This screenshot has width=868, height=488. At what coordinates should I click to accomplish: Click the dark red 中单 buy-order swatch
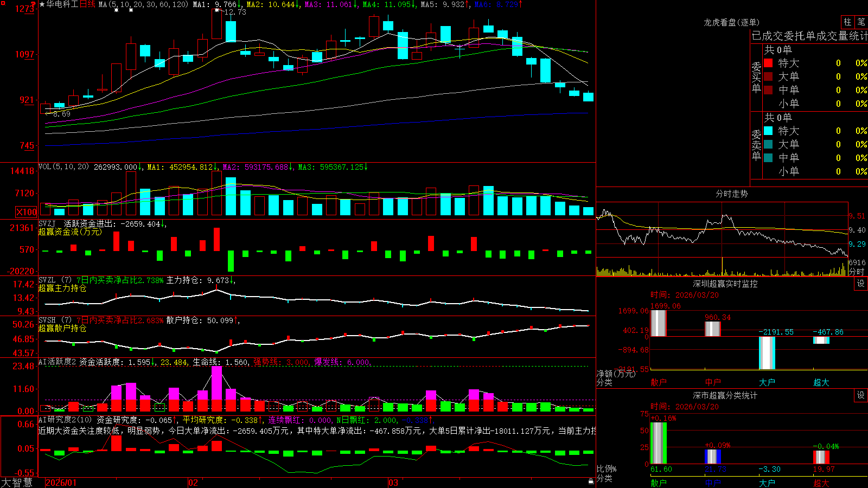point(768,90)
